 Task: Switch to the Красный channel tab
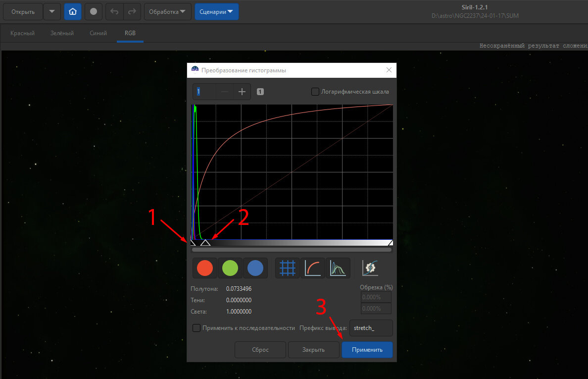click(x=22, y=33)
